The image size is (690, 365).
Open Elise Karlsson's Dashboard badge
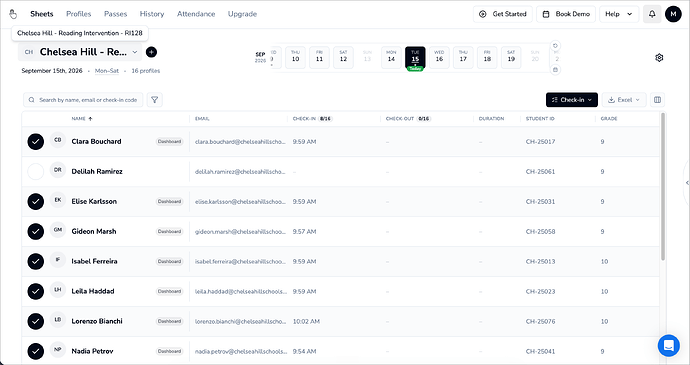coord(169,202)
